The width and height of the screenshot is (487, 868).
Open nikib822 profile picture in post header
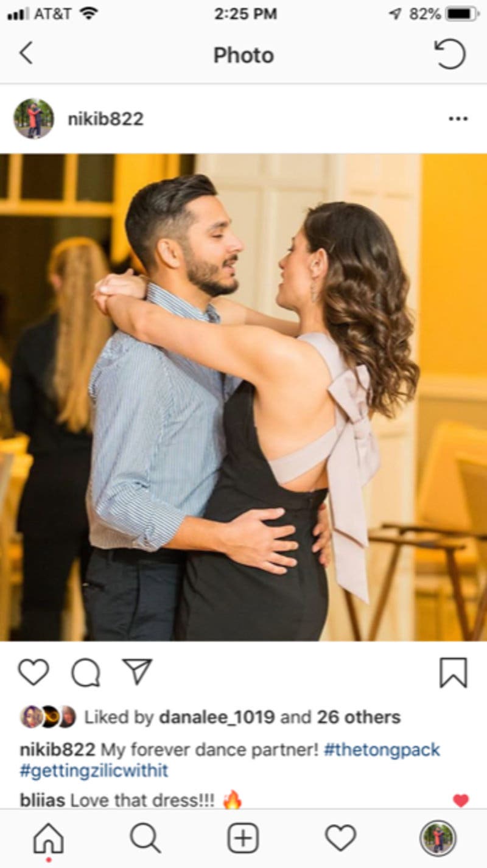[34, 119]
